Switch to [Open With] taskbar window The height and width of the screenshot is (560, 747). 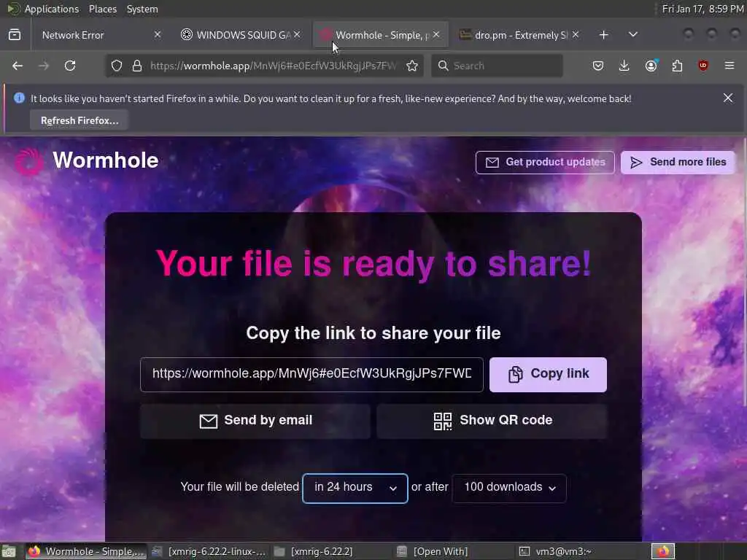454,551
